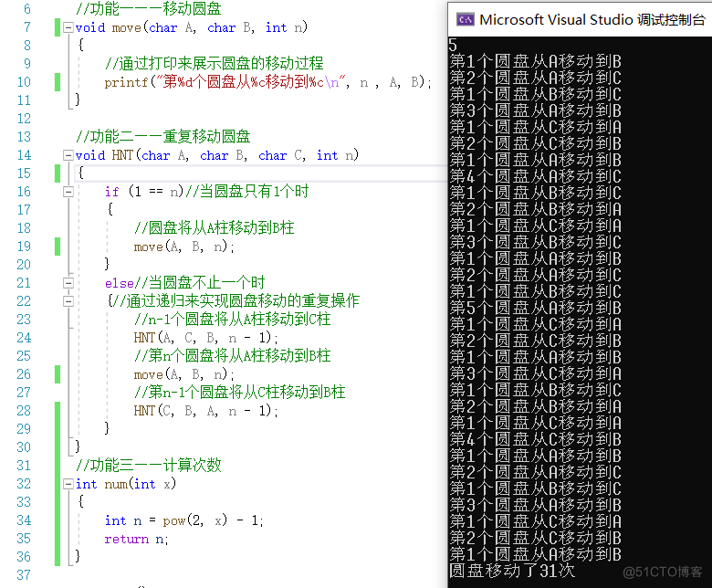712x588 pixels.
Task: Click the comment //功能三——计算次数
Action: click(149, 466)
